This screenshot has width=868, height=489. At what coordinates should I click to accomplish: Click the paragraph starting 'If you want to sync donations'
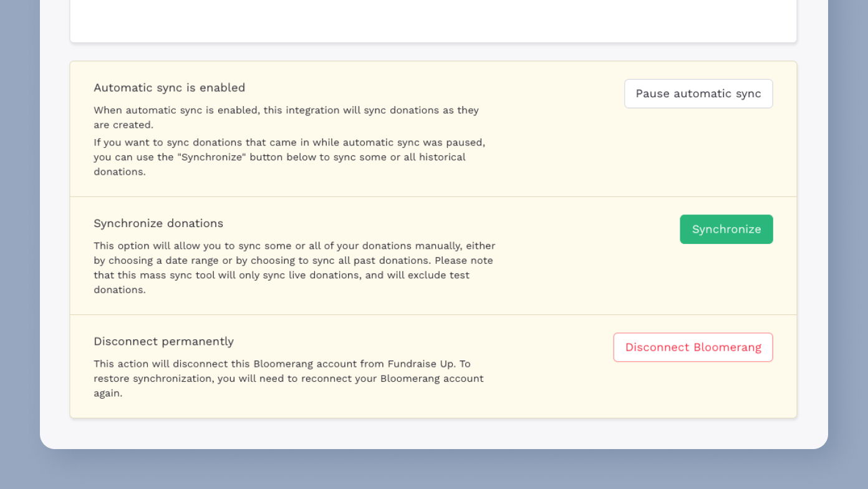coord(289,157)
